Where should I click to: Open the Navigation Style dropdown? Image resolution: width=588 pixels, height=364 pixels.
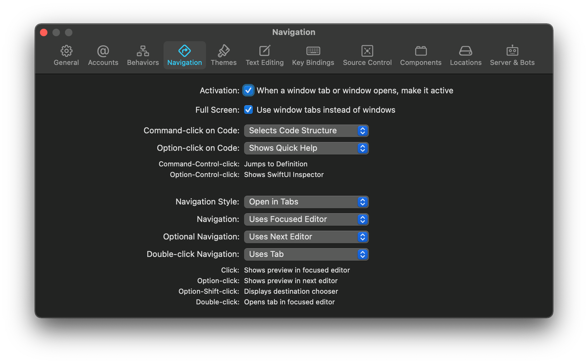click(306, 202)
